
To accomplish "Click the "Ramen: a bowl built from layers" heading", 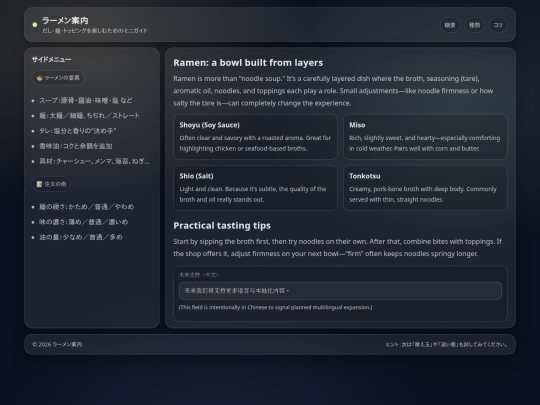I will click(248, 63).
